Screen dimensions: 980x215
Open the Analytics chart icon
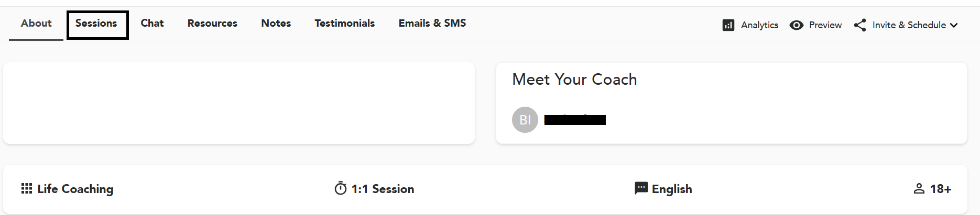728,25
